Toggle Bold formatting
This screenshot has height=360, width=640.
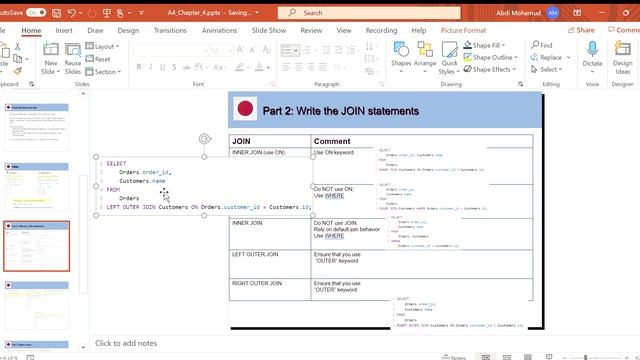(x=139, y=67)
